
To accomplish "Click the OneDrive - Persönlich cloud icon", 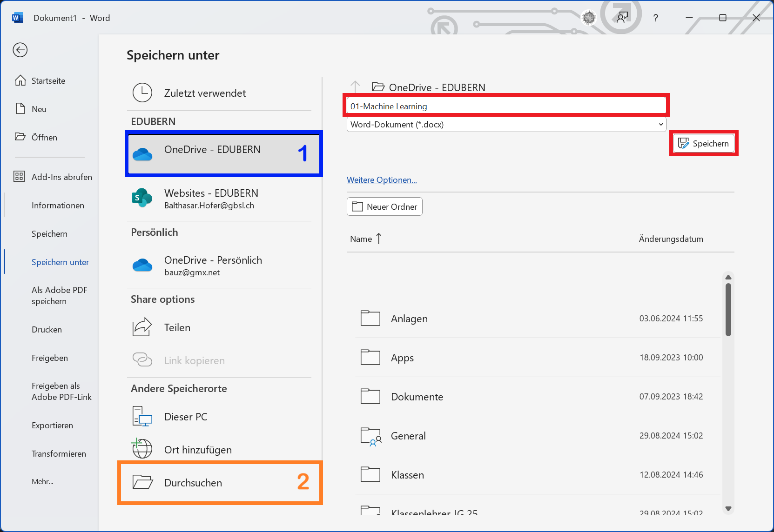I will (x=142, y=265).
